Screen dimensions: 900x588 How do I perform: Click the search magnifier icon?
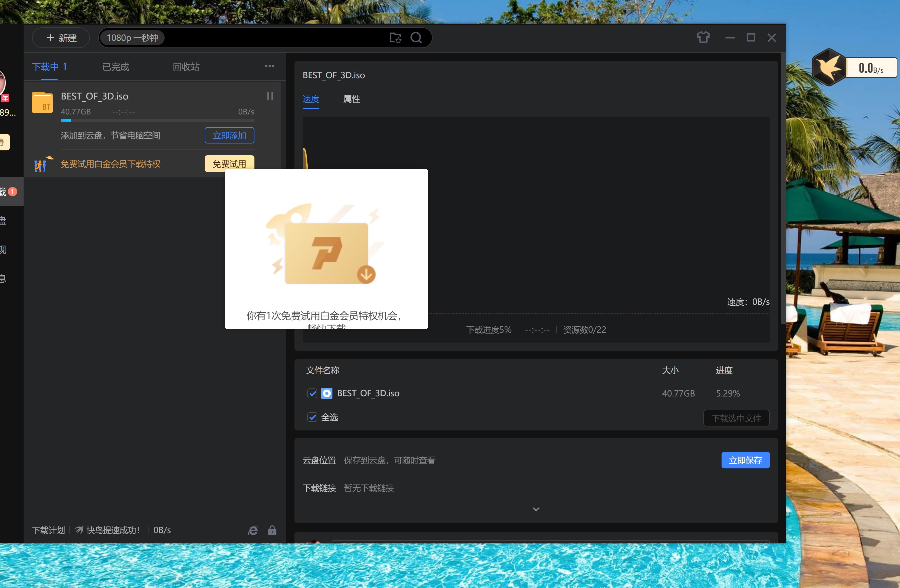416,38
